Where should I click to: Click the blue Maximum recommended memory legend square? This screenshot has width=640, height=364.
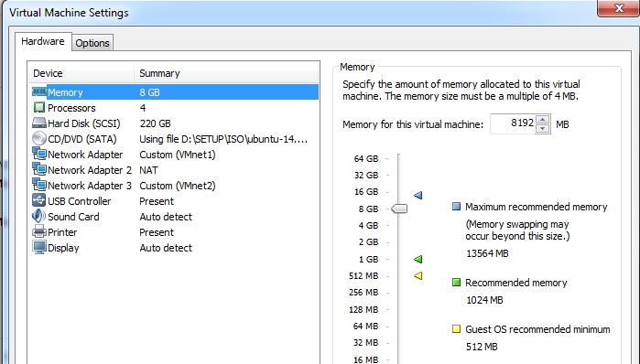[456, 207]
